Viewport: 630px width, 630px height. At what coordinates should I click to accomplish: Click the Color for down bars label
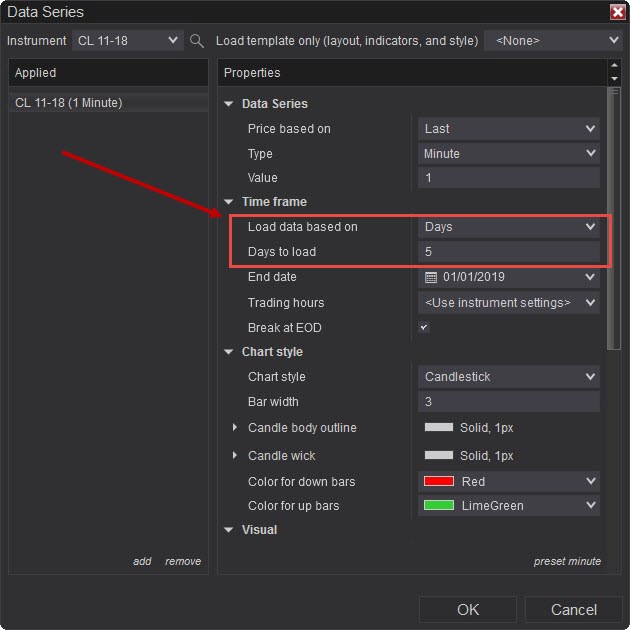pos(302,482)
